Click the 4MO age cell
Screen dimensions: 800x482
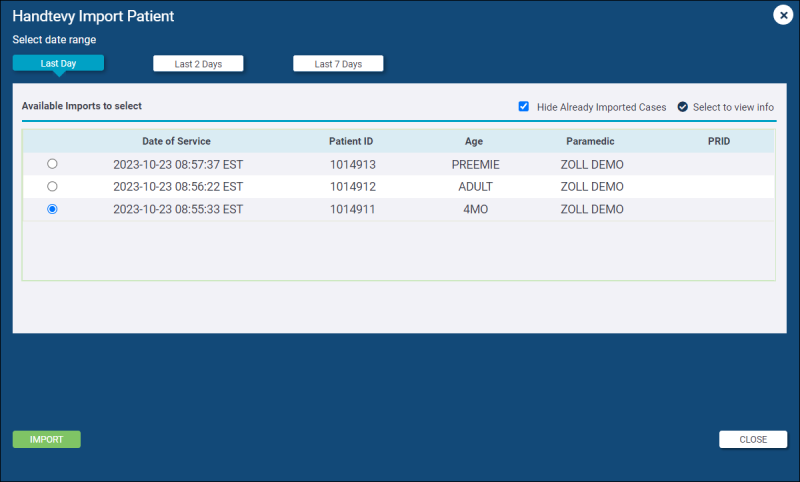(476, 209)
